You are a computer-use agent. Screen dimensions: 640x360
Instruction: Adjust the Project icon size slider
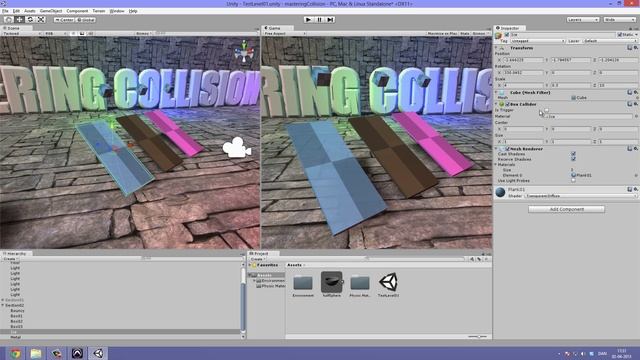[x=478, y=337]
